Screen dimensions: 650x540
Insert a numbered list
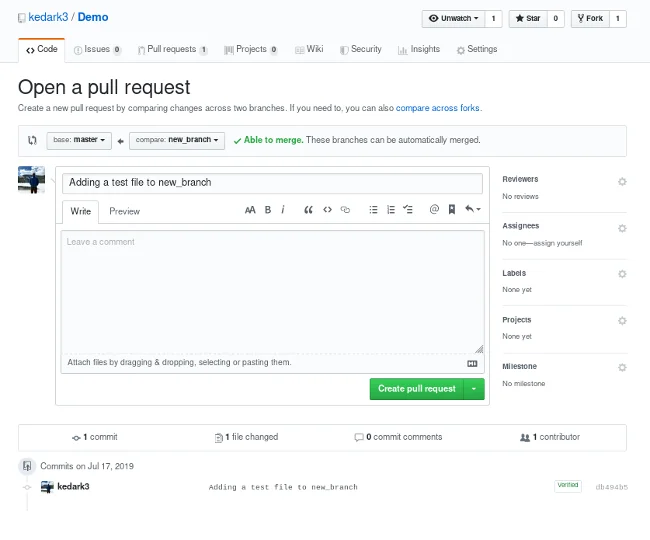click(x=391, y=210)
